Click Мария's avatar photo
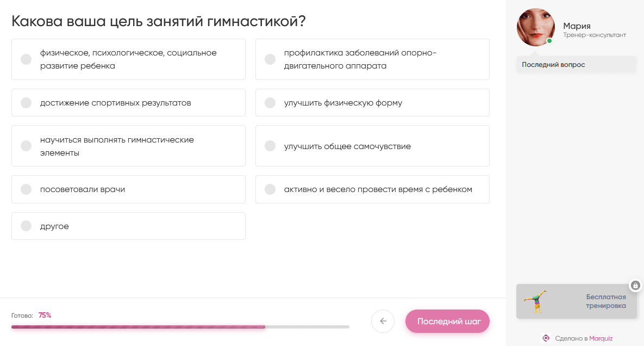This screenshot has width=644, height=346. pyautogui.click(x=535, y=27)
